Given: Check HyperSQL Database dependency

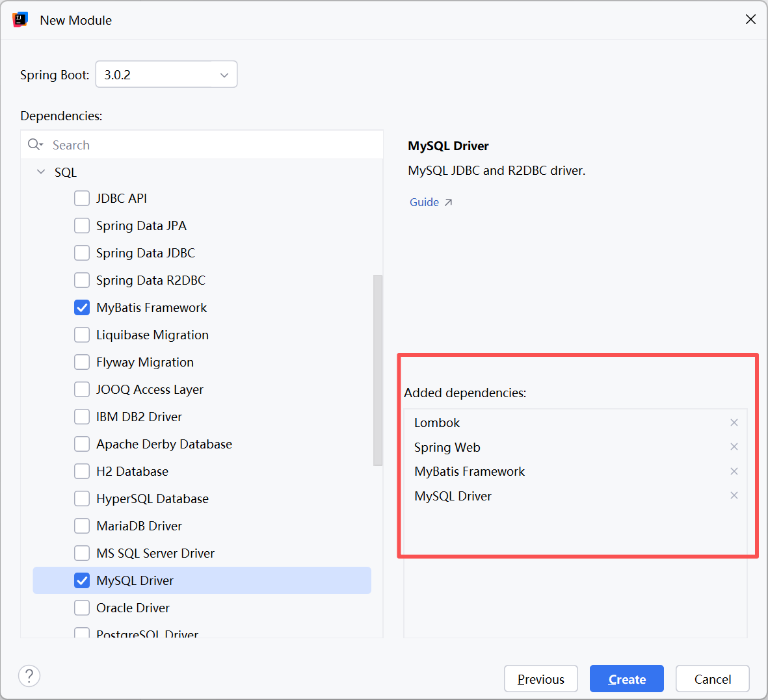Looking at the screenshot, I should (x=82, y=499).
